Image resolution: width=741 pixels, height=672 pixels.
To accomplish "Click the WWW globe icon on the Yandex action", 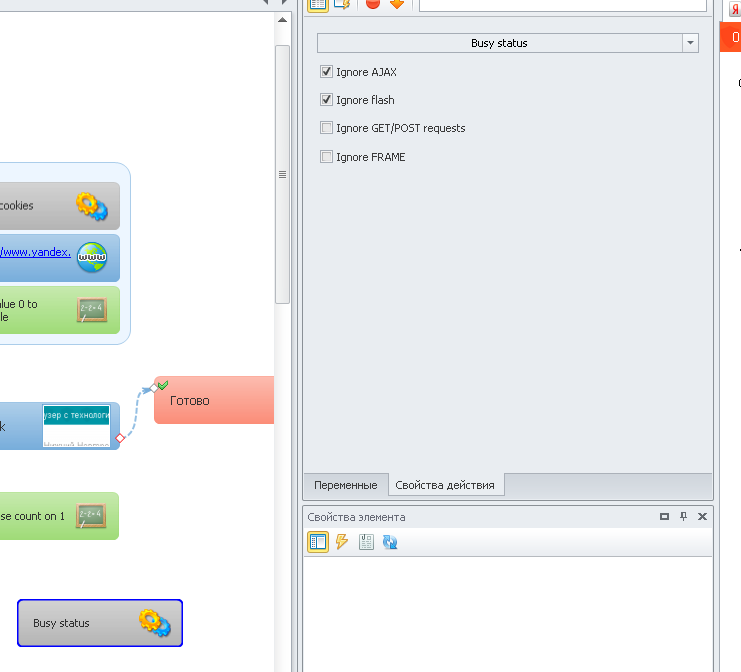I will [92, 257].
